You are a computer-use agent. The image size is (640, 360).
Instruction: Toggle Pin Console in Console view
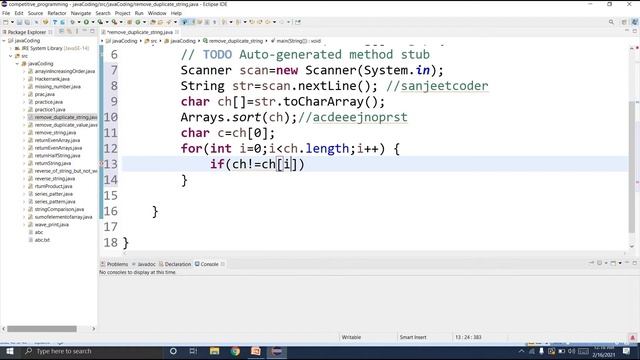pos(591,263)
